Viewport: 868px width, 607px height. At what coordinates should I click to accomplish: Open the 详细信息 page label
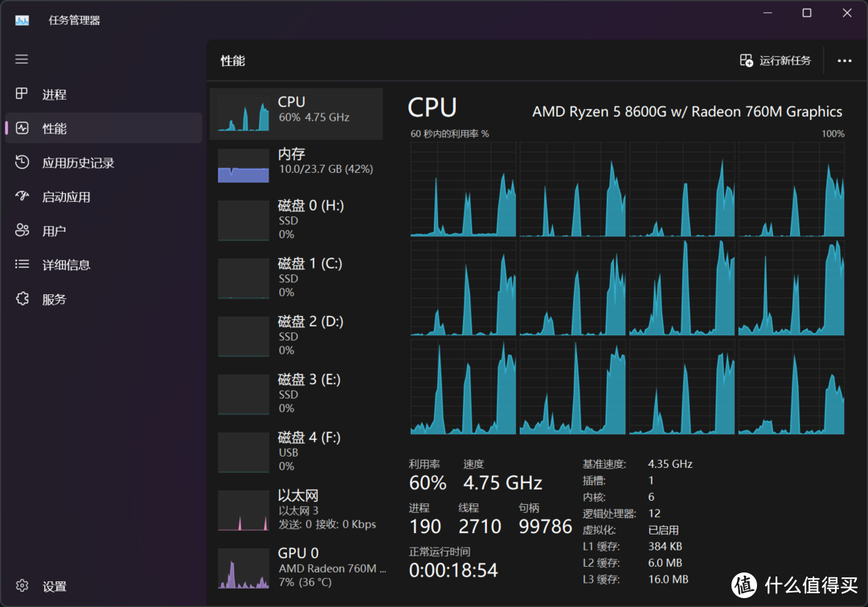coord(66,265)
